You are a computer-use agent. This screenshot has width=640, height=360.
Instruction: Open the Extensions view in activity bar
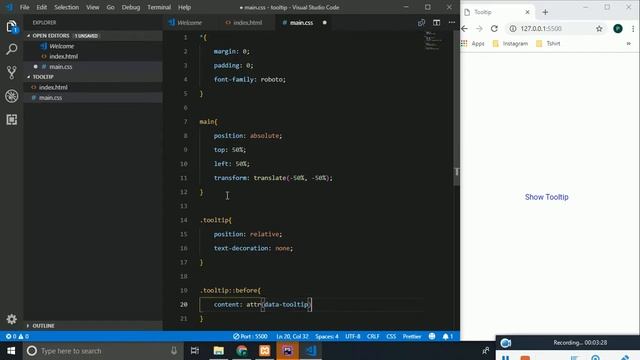click(x=11, y=119)
